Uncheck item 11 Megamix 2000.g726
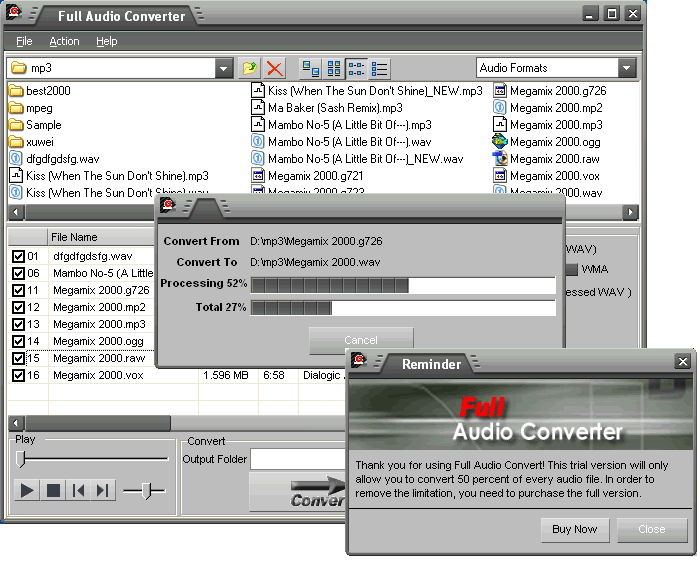 pyautogui.click(x=18, y=290)
